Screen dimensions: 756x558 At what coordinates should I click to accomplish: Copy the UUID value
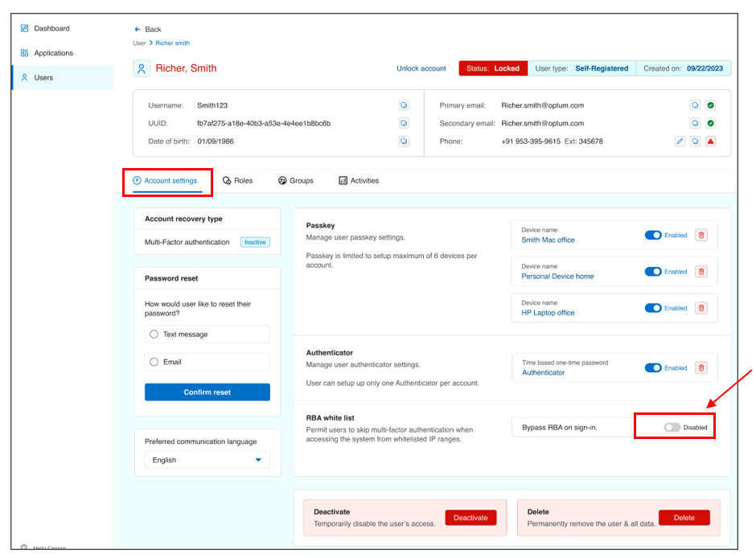click(x=404, y=123)
